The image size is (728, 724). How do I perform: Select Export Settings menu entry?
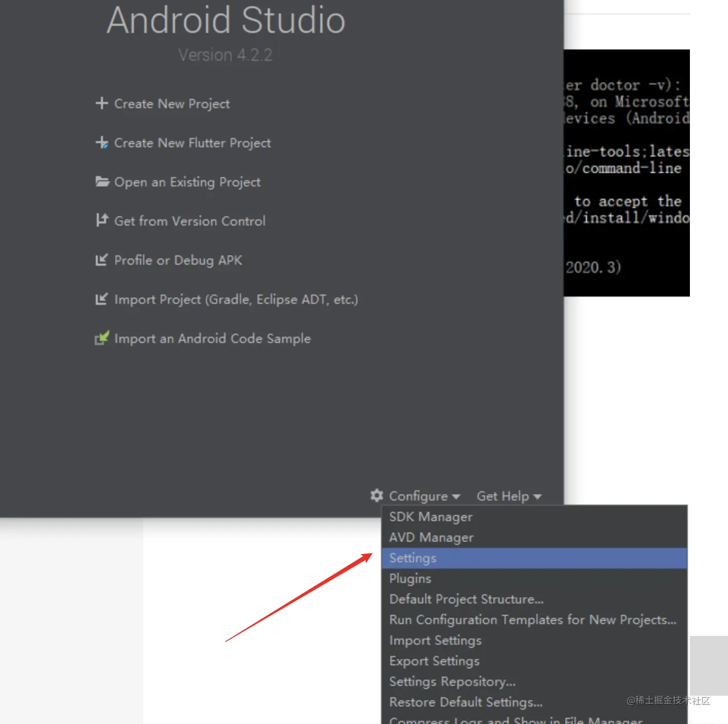coord(534,661)
